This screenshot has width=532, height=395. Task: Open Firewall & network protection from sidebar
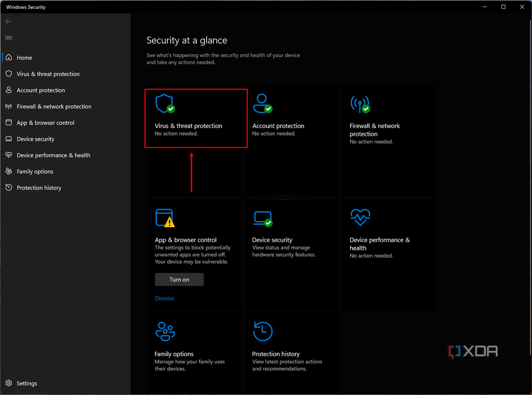(54, 106)
